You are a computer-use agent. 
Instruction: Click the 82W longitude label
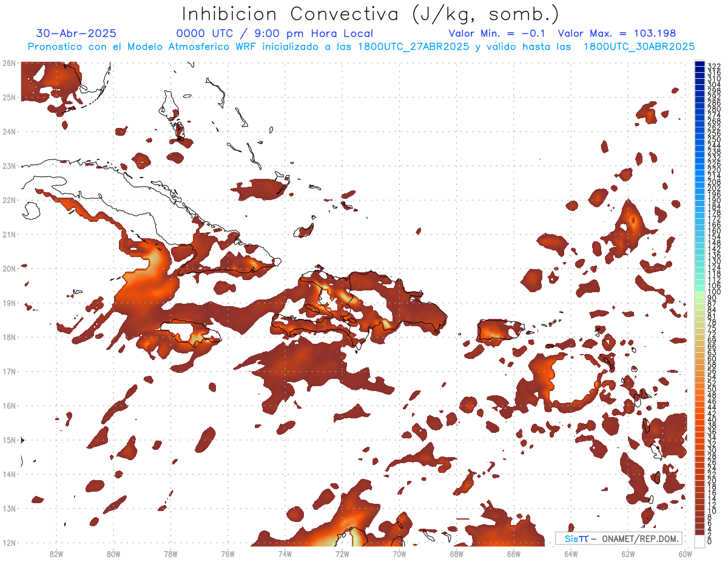pyautogui.click(x=56, y=554)
